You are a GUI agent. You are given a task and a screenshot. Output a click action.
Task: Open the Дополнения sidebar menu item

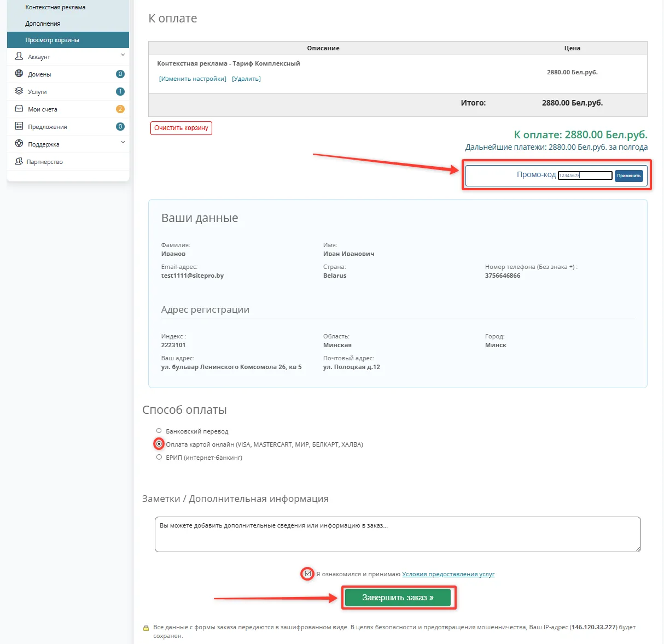click(x=43, y=24)
